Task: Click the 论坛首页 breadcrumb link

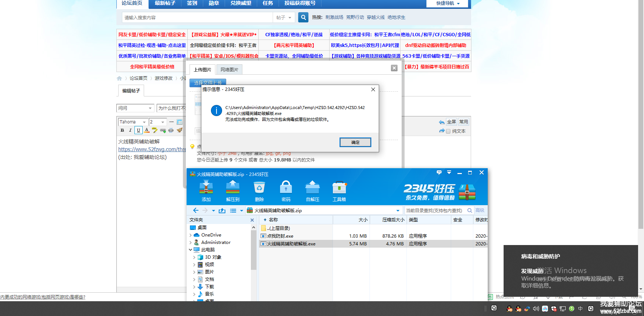Action: tap(139, 78)
